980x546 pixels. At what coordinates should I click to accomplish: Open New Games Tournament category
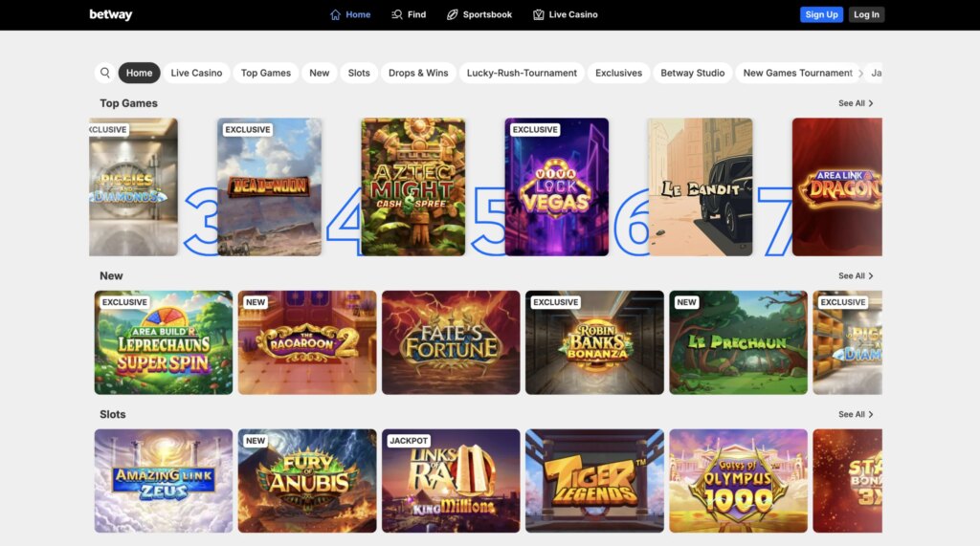click(797, 73)
